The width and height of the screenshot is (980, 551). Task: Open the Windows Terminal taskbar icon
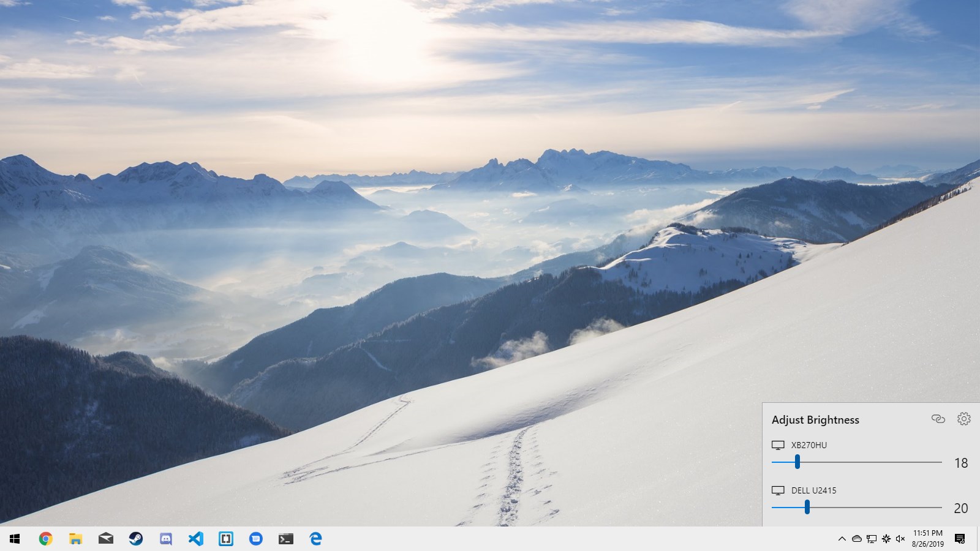click(x=286, y=539)
